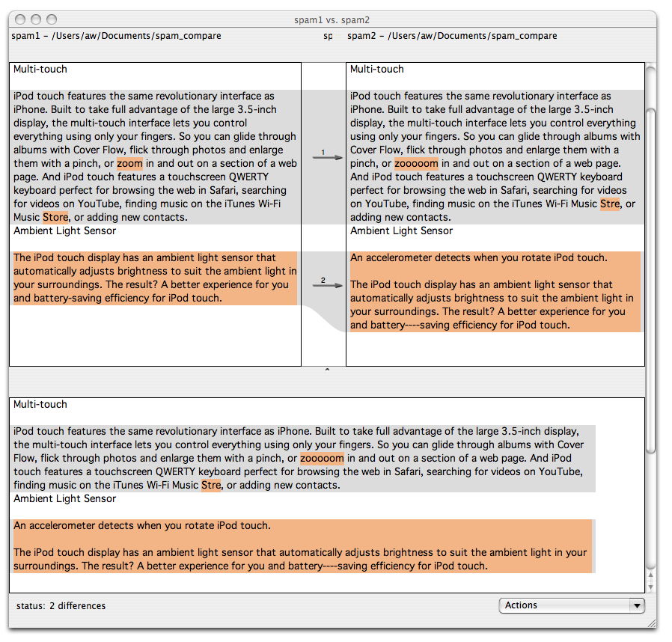Click the window resize grip corner
Image resolution: width=672 pixels, height=642 pixels.
pyautogui.click(x=652, y=623)
